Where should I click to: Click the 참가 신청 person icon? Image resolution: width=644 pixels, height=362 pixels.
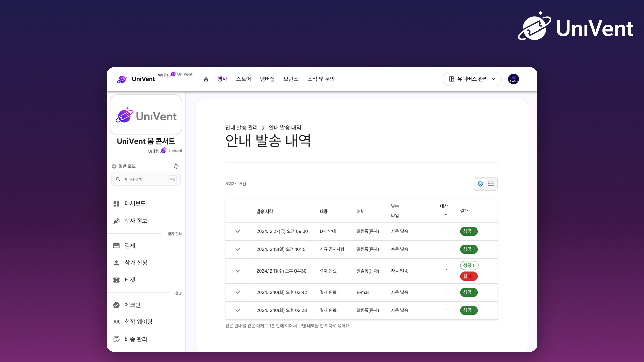(116, 263)
